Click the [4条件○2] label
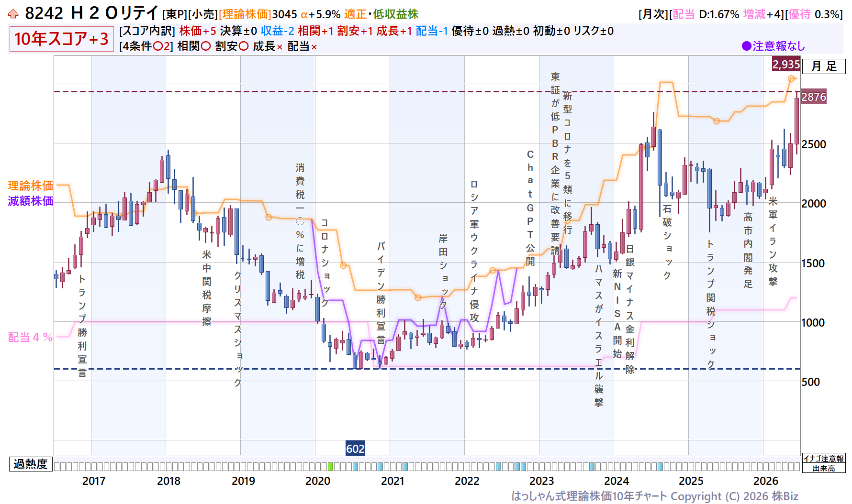The height and width of the screenshot is (504, 852). pos(146,46)
